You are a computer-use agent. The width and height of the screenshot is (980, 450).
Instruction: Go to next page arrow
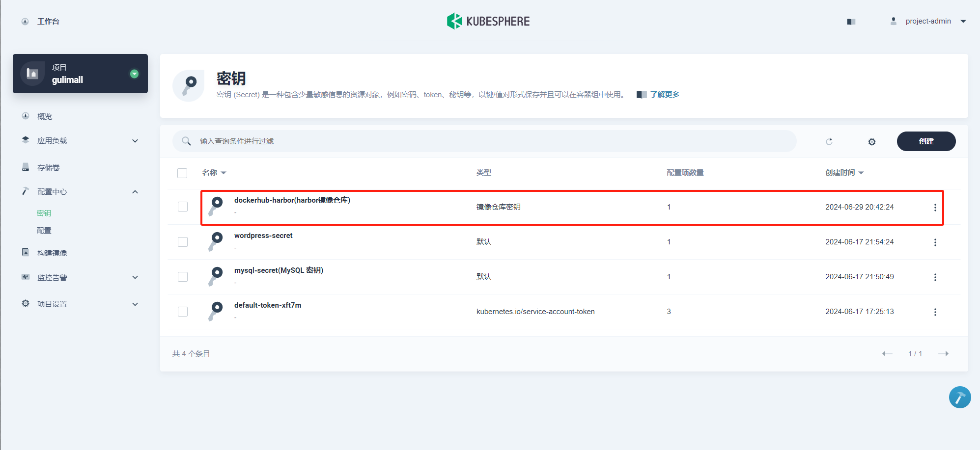943,353
